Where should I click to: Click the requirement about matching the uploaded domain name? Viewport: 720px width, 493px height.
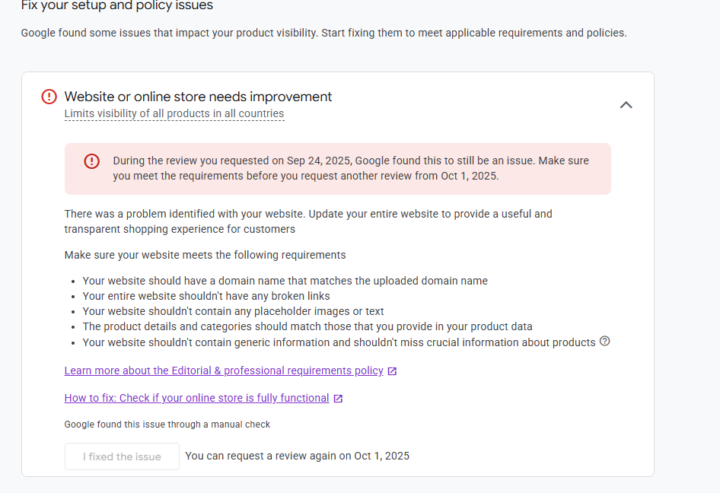pyautogui.click(x=285, y=281)
